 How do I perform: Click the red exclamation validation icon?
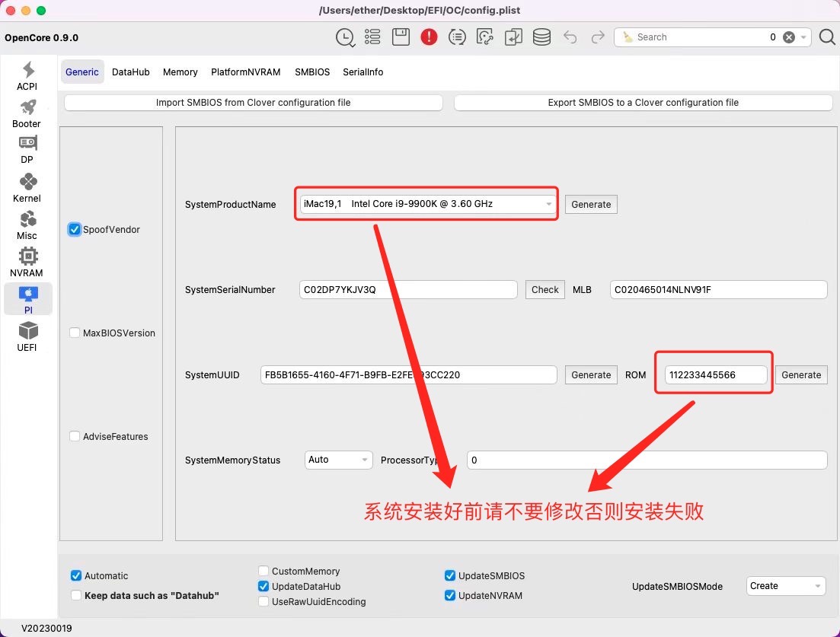pos(429,37)
